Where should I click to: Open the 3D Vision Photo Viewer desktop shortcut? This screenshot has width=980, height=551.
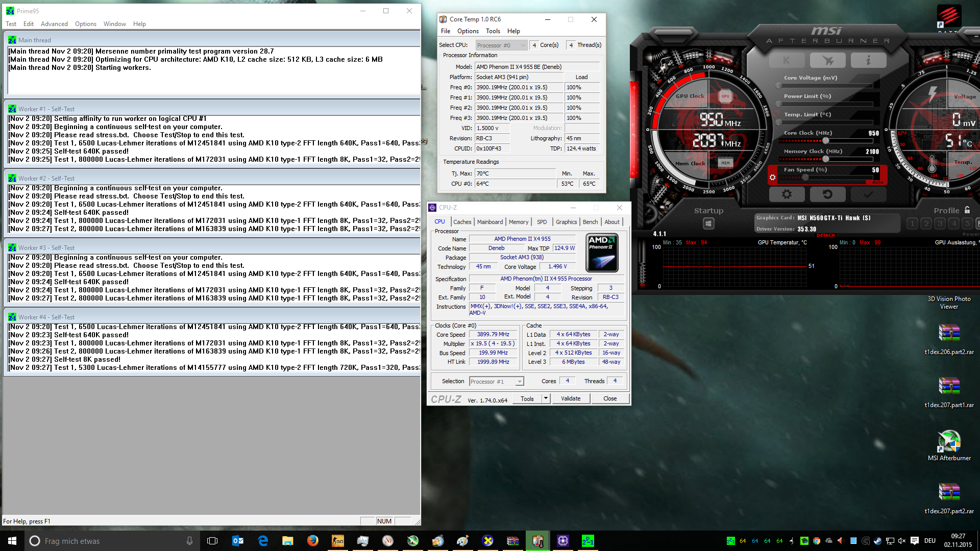tap(949, 303)
